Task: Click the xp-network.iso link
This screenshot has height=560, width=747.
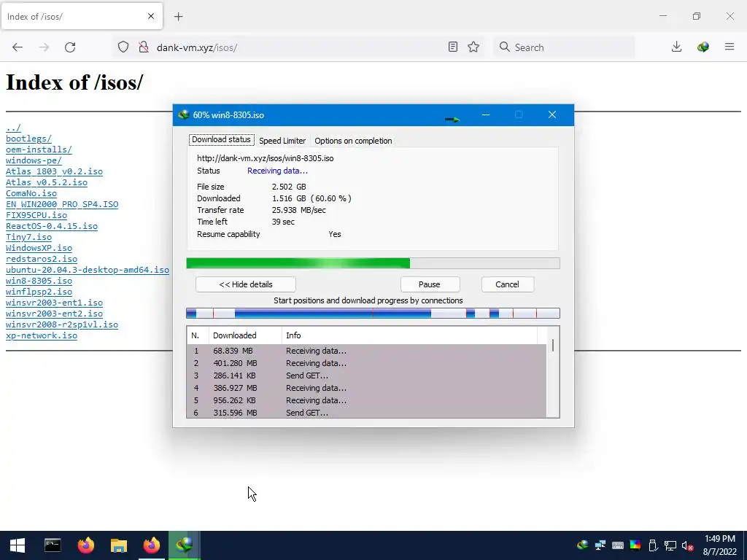Action: click(42, 335)
